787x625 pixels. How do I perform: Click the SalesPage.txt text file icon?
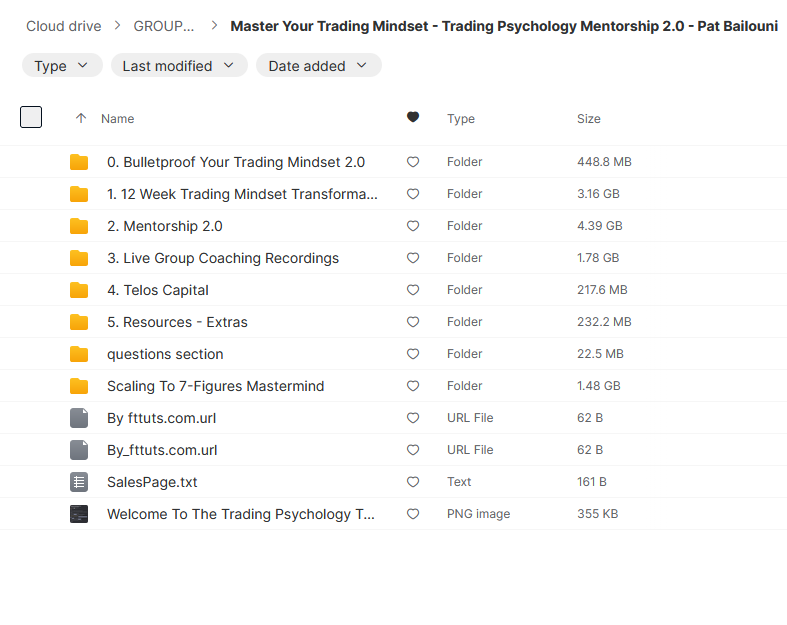[x=79, y=482]
